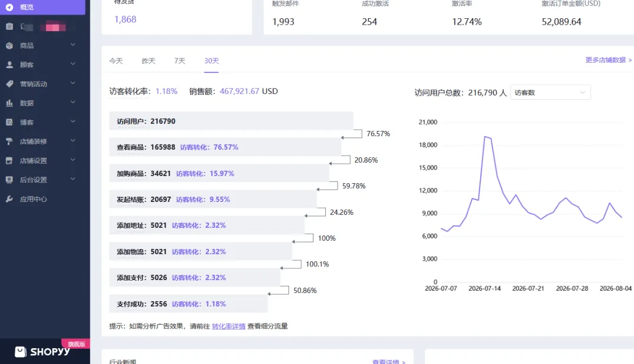This screenshot has height=364, width=634.
Task: Select the 昨天 tab
Action: [x=149, y=61]
